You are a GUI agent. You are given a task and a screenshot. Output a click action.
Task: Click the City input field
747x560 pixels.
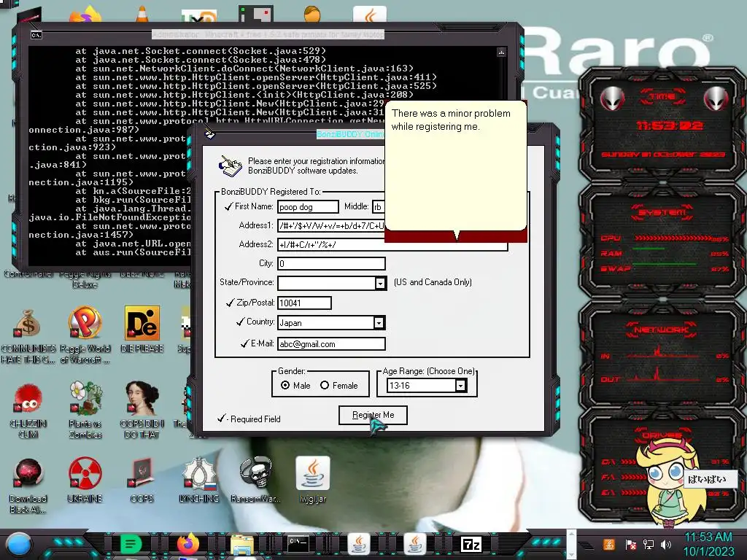click(x=331, y=263)
